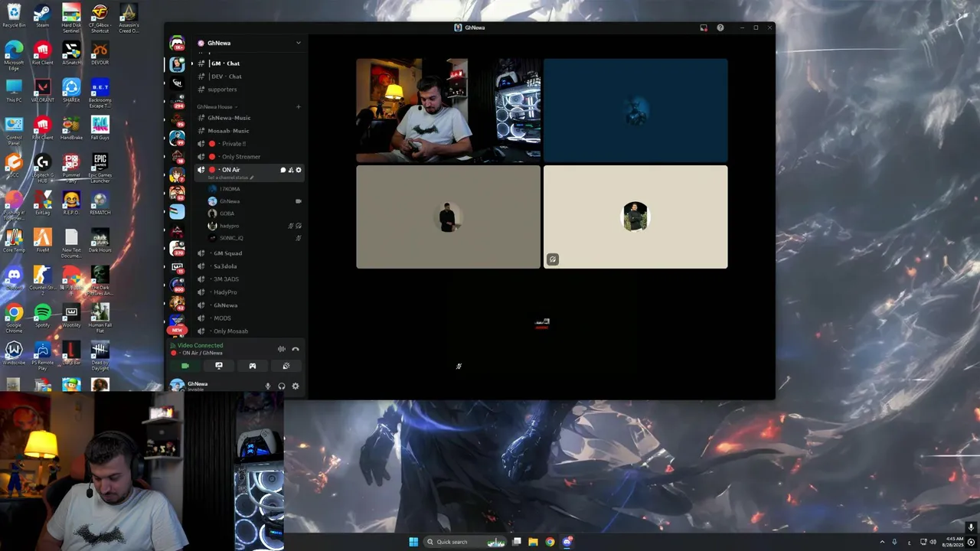This screenshot has height=551, width=980.
Task: Open Dead by Daylight desktop shortcut
Action: pos(100,356)
